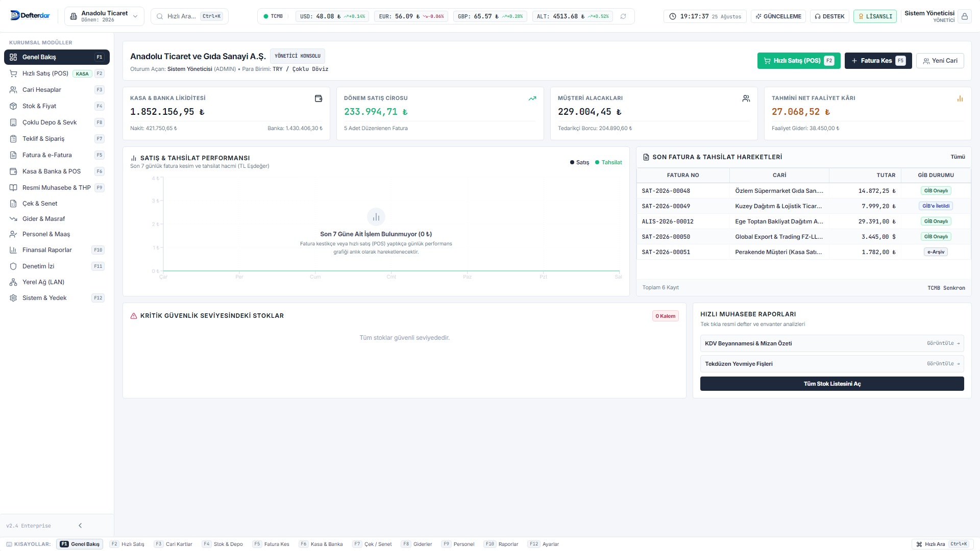Open KDV Beyannamesi & Mizan Özeti report

click(832, 343)
